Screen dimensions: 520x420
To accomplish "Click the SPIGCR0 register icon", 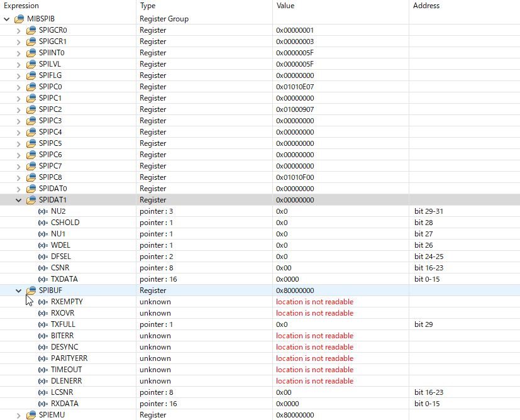I will [31, 30].
